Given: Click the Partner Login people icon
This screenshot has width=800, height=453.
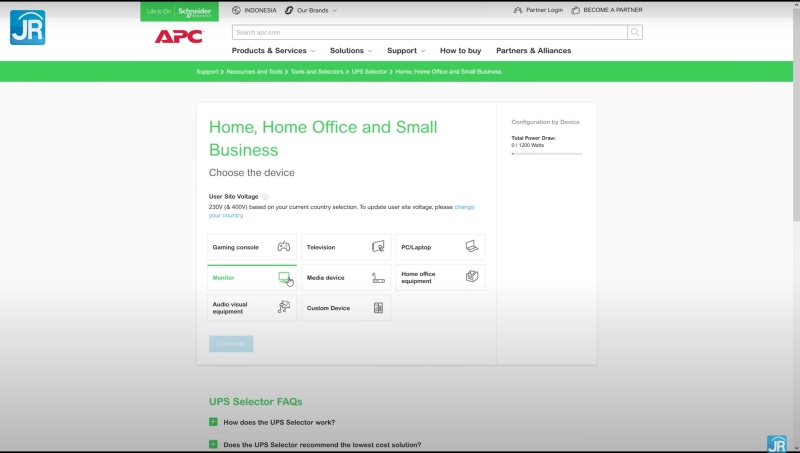Looking at the screenshot, I should 518,10.
